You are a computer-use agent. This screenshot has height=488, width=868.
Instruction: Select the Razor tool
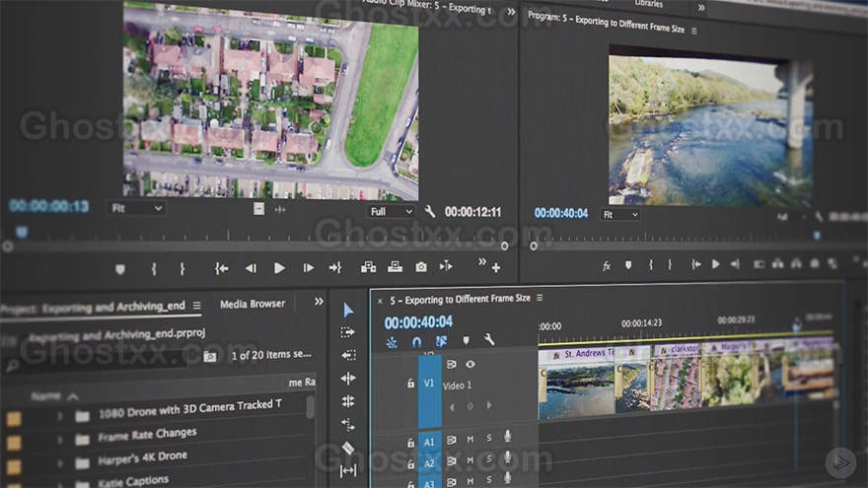coord(348,448)
